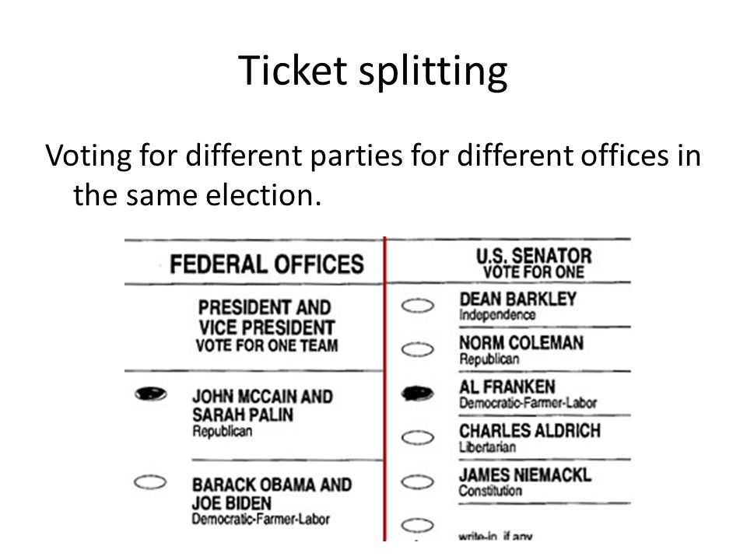
Task: Select the Dean Barkley oval
Action: coord(418,306)
